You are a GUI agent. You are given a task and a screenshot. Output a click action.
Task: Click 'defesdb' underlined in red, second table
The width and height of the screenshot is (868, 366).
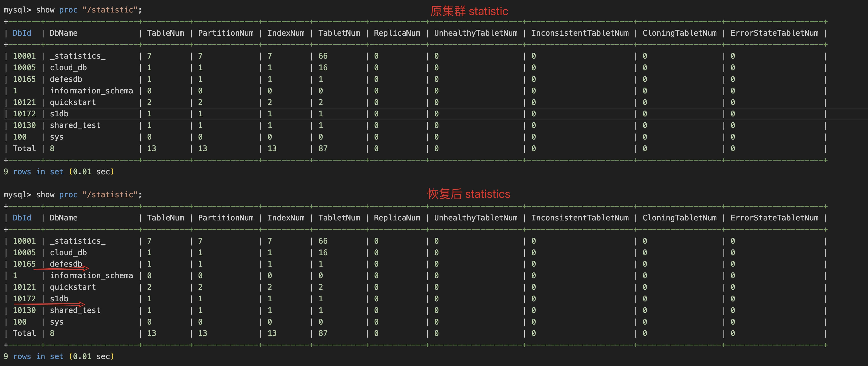[66, 264]
